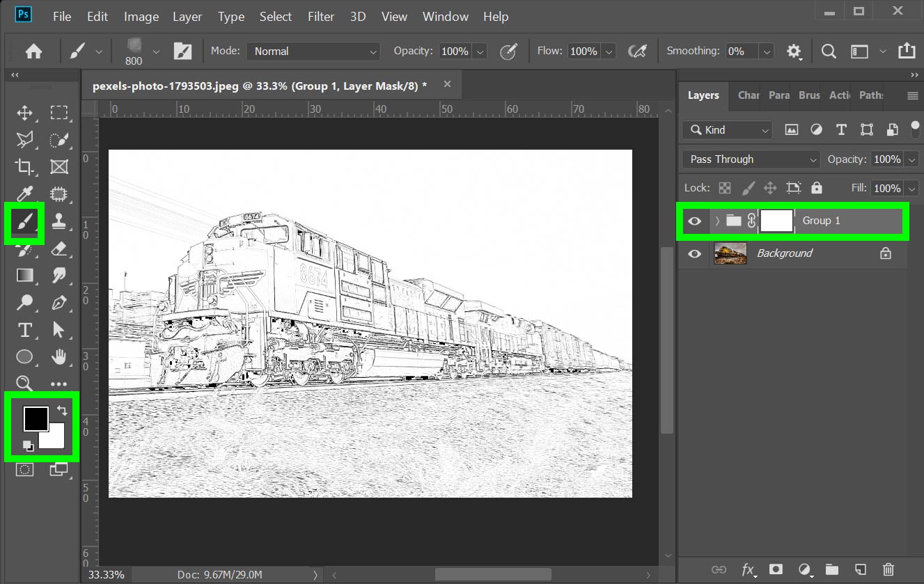Open the Filter menu
Viewport: 924px width, 584px height.
[x=321, y=16]
